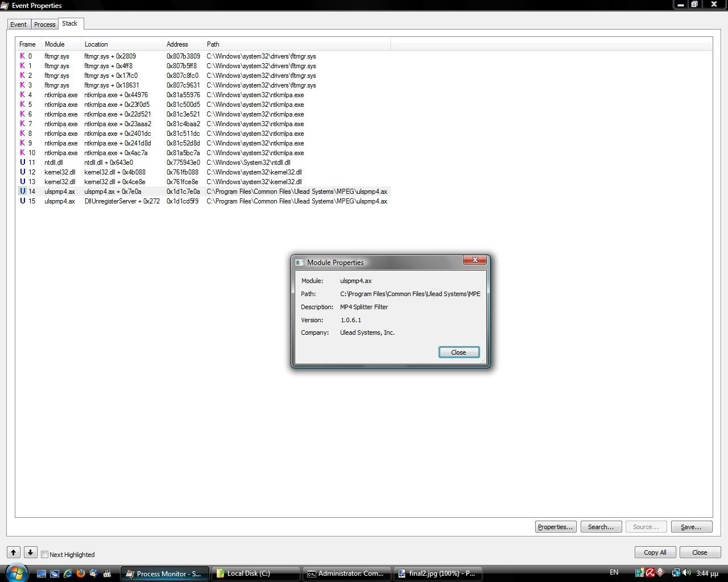Click the Switch Between Windows quick launch icon
The height and width of the screenshot is (582, 728).
click(x=55, y=573)
